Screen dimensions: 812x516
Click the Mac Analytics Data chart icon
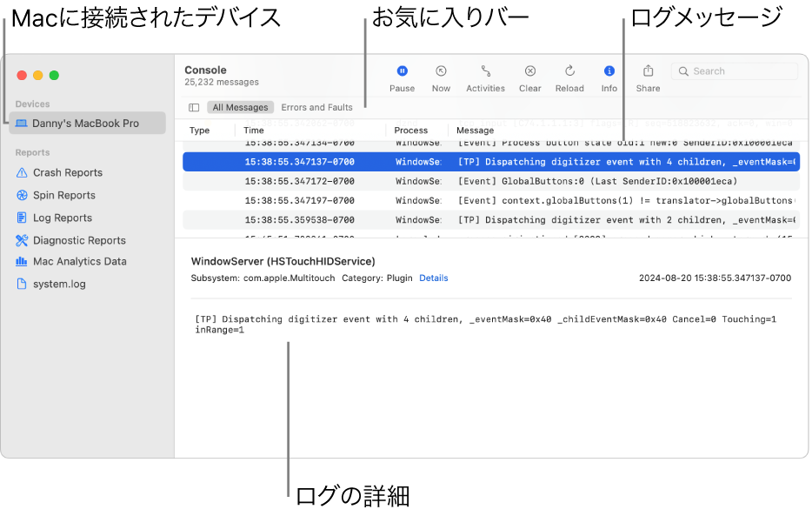pos(22,262)
